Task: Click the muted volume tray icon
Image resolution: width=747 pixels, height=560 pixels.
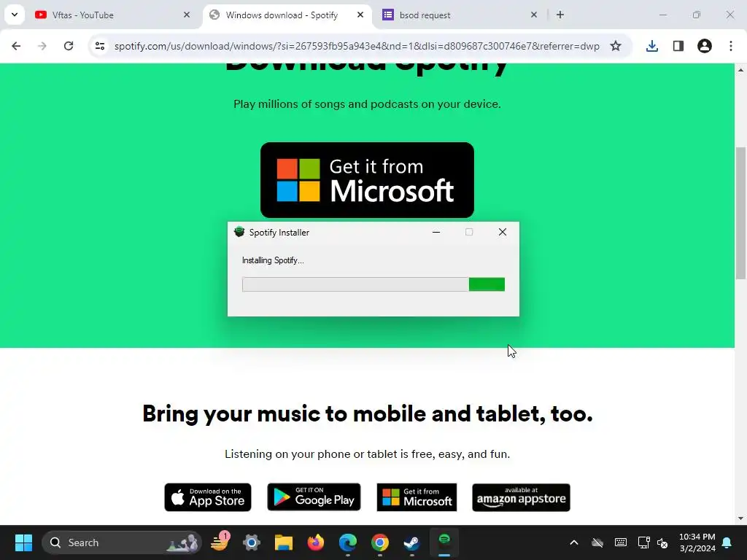Action: pyautogui.click(x=662, y=542)
